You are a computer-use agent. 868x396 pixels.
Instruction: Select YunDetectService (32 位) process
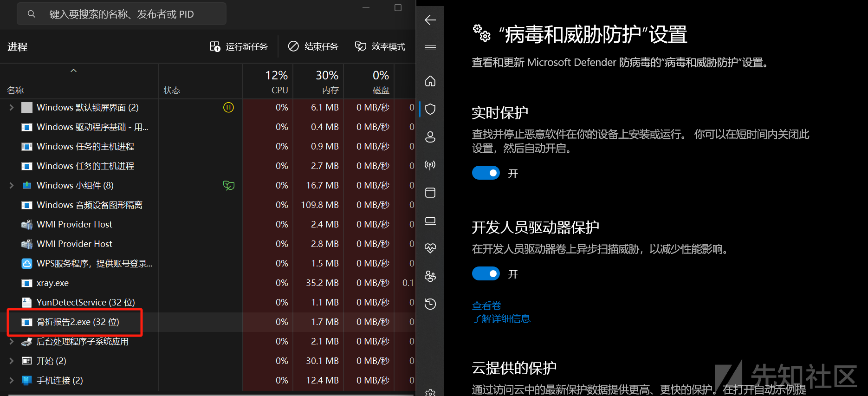pos(207,302)
